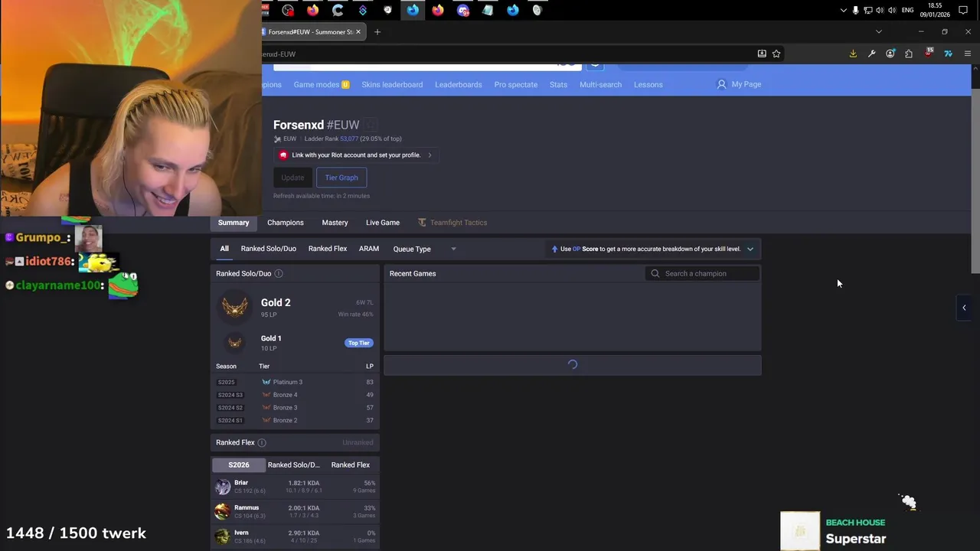Open Lessons page
This screenshot has width=980, height=551.
(x=648, y=84)
